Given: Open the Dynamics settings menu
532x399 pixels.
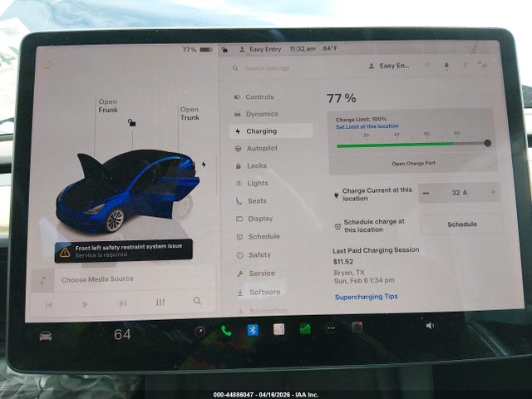Looking at the screenshot, I should 256,114.
